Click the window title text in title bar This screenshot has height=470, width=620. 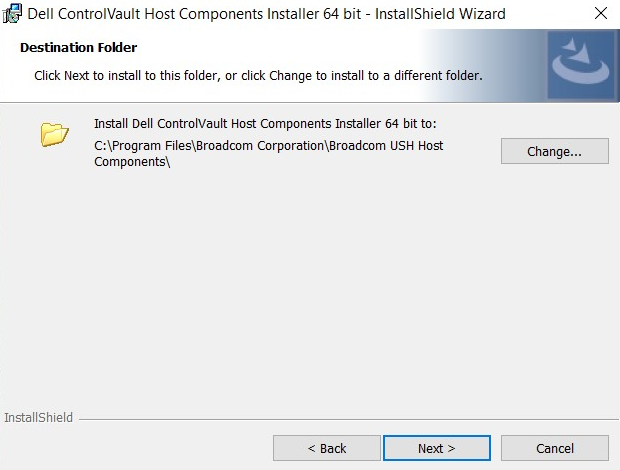266,14
